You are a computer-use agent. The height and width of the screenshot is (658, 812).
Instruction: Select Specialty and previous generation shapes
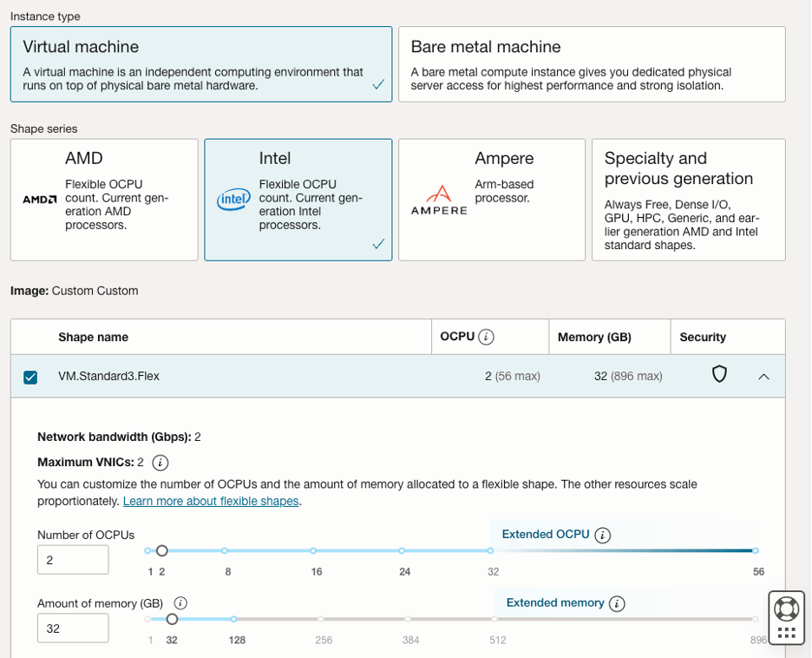click(689, 200)
